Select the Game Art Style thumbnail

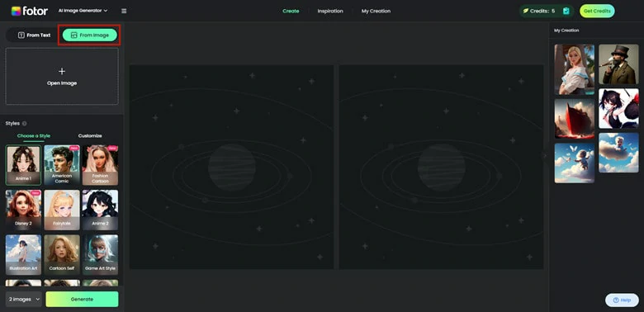[x=100, y=254]
